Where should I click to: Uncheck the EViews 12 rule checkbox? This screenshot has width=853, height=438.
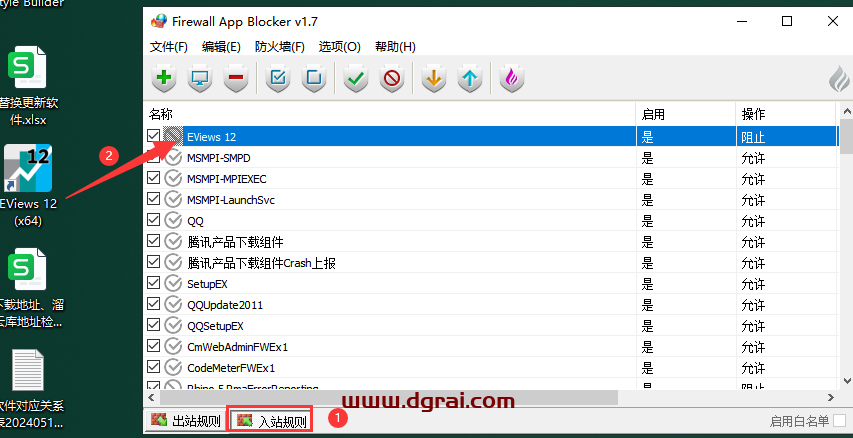pos(154,135)
